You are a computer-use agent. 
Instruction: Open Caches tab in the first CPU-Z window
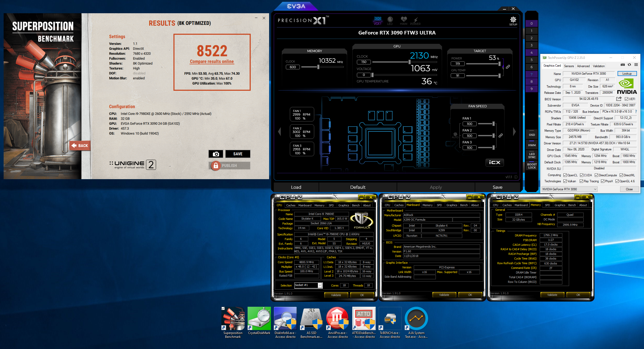tap(291, 205)
